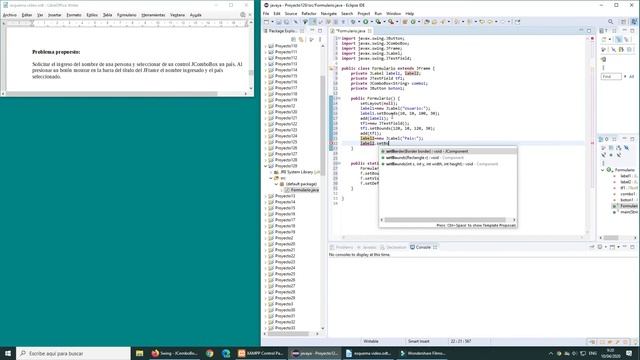Collapse the src folder under Proyecto129
Viewport: 640px width, 360px height.
point(271,178)
